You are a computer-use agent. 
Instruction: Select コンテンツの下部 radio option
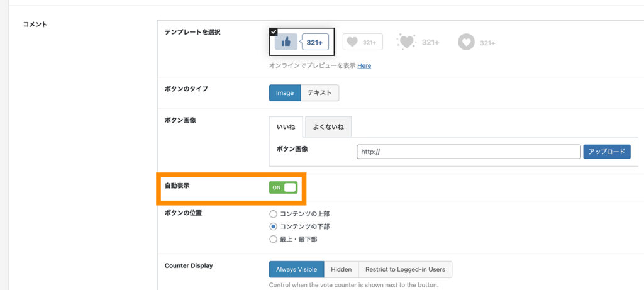pyautogui.click(x=273, y=226)
